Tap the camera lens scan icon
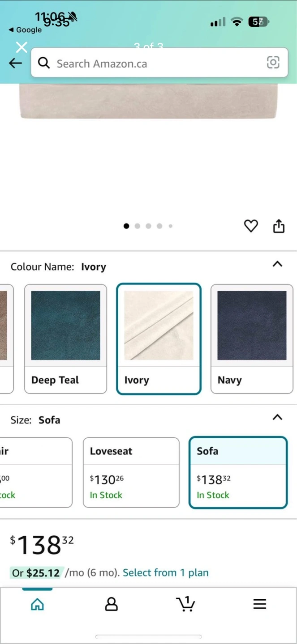 (x=273, y=63)
